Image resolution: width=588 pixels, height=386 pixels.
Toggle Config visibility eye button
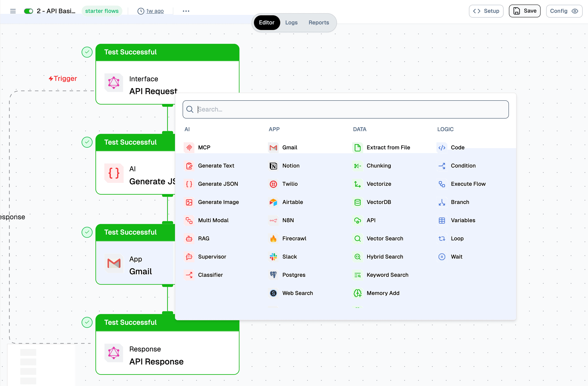point(575,11)
